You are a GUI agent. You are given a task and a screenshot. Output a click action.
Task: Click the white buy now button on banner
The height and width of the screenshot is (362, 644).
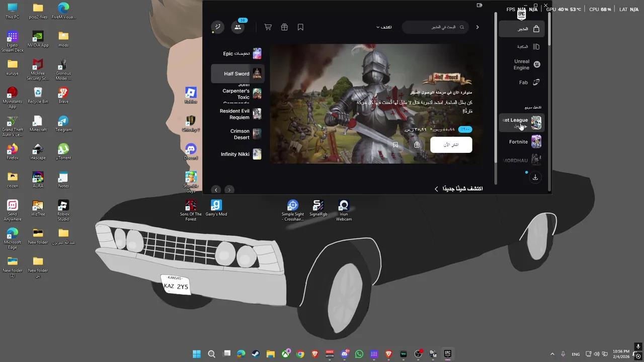click(x=451, y=145)
